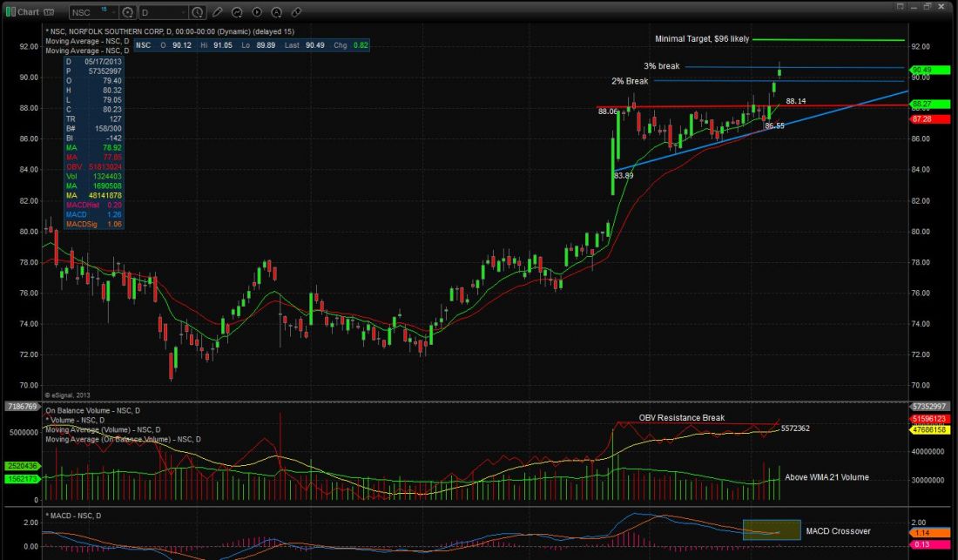Click the Minimal Target $96 likely annotation
958x560 pixels.
tap(702, 39)
